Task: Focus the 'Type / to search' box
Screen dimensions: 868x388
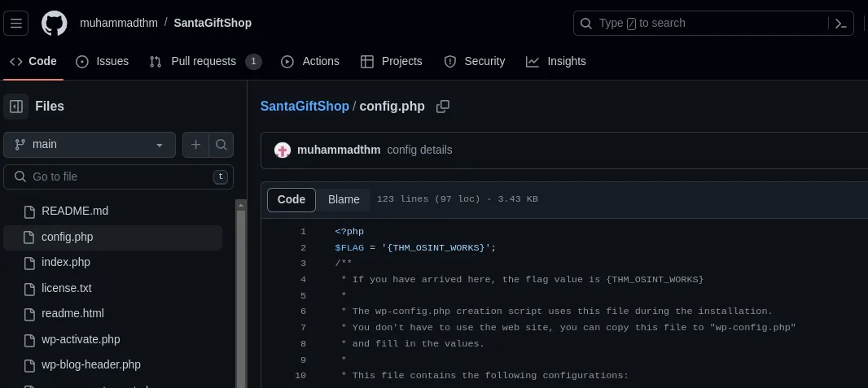Action: click(713, 24)
